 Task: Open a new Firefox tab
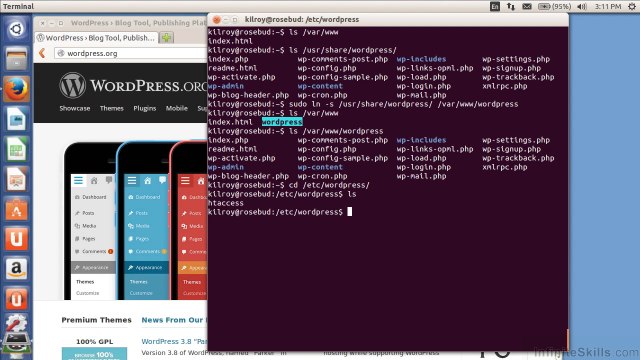[x=166, y=38]
